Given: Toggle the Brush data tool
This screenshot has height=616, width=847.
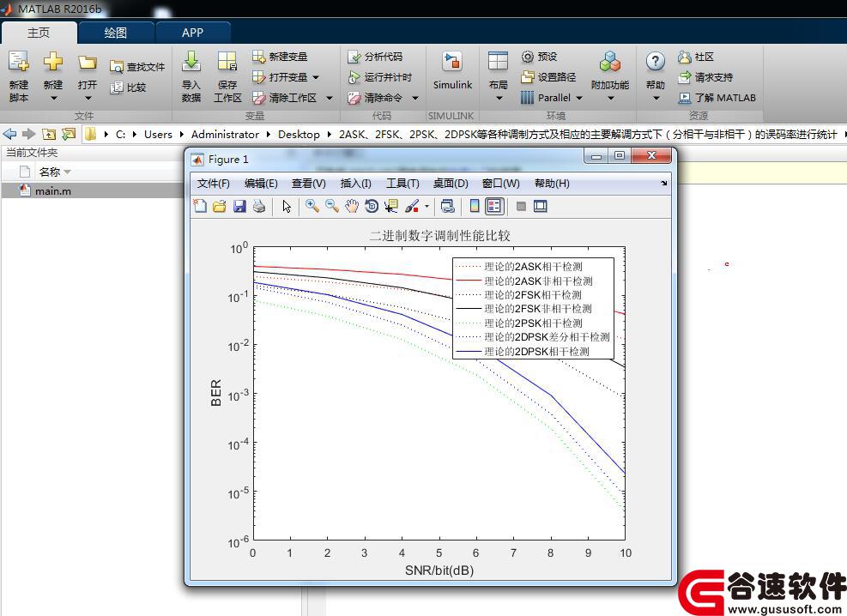Looking at the screenshot, I should click(x=412, y=206).
